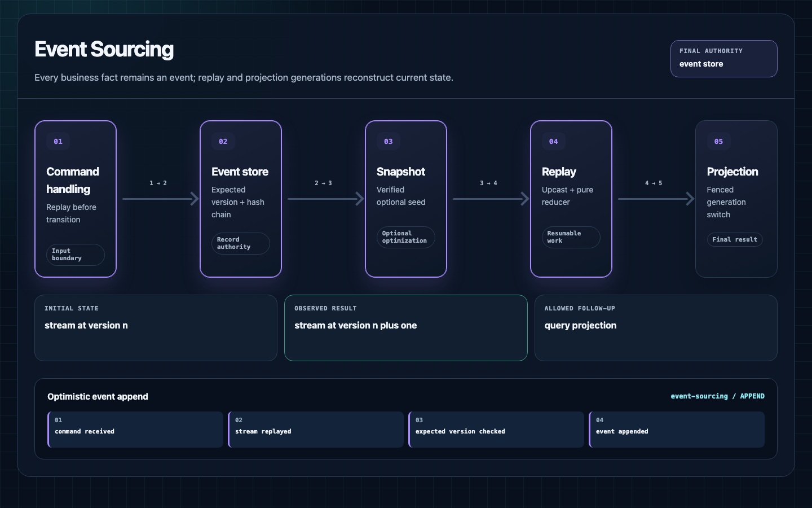Click the Optional optimization tag

[x=406, y=237]
